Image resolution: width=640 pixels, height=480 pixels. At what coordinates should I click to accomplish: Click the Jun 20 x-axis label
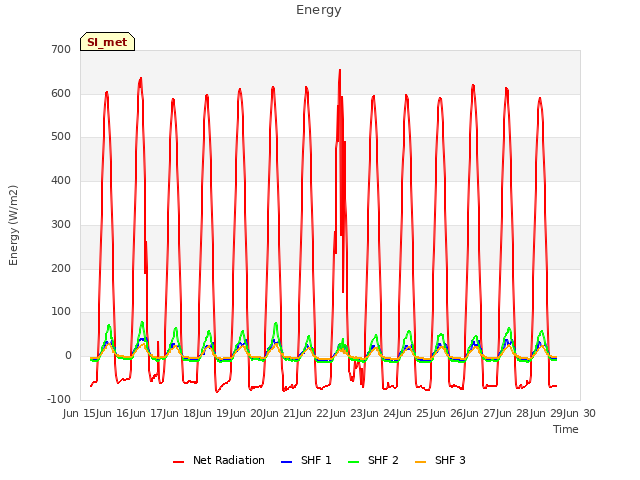247,413
